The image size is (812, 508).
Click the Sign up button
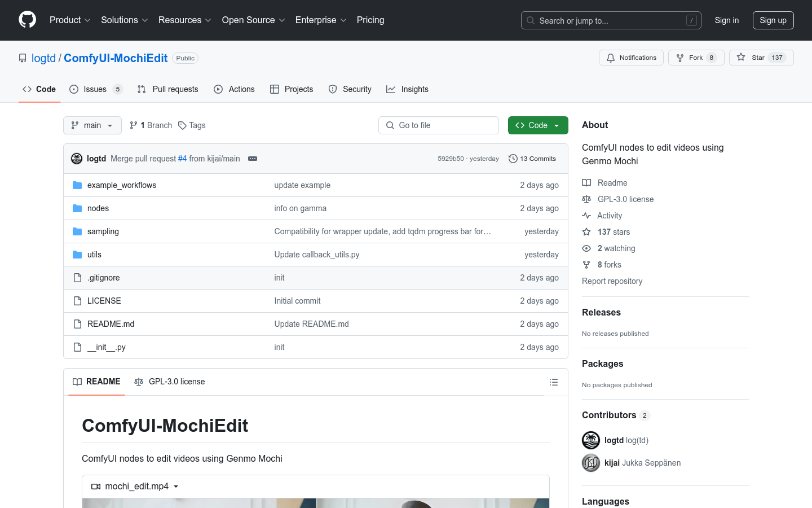tap(773, 20)
